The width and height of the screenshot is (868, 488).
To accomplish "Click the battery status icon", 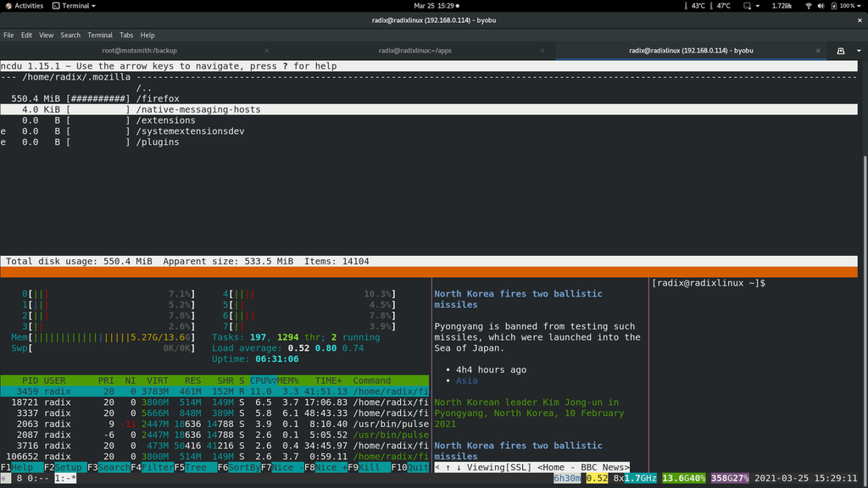I will [x=834, y=6].
